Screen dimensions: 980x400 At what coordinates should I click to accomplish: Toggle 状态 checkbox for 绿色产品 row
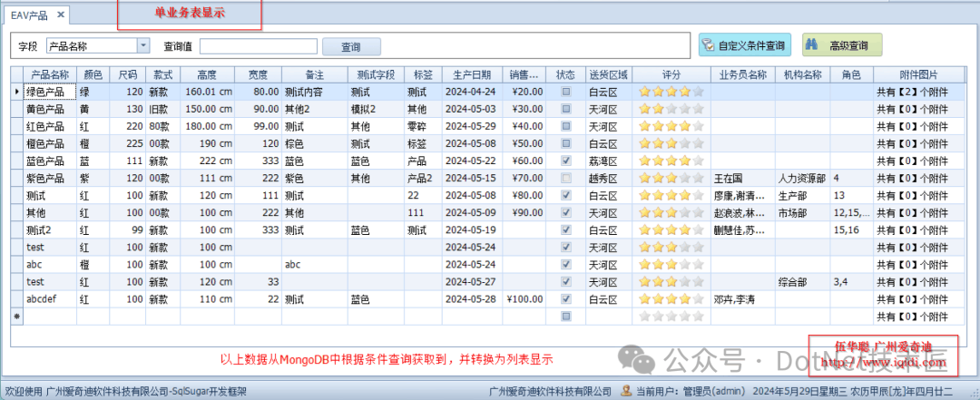(x=566, y=92)
